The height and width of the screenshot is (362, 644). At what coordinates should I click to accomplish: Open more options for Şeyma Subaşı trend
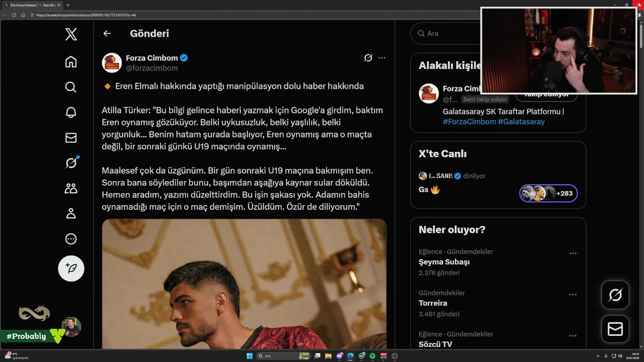click(573, 253)
